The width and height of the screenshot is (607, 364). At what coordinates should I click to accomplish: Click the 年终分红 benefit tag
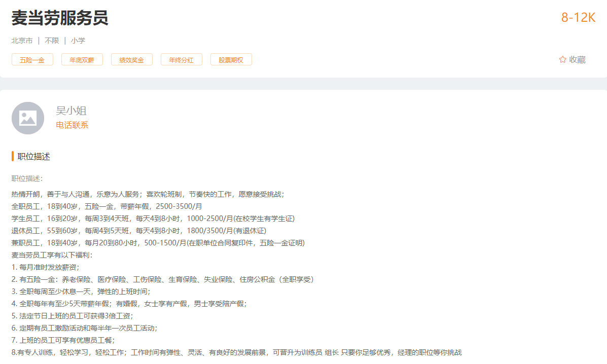[181, 60]
